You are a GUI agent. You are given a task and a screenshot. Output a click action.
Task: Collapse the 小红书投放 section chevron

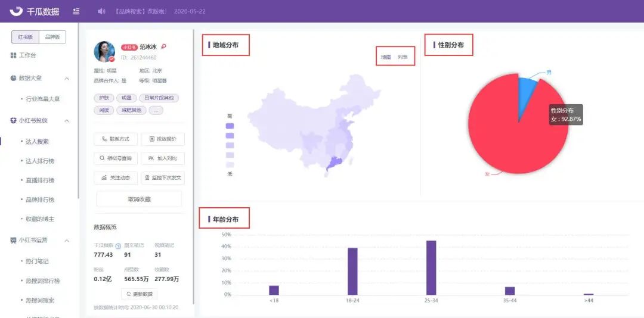click(67, 121)
